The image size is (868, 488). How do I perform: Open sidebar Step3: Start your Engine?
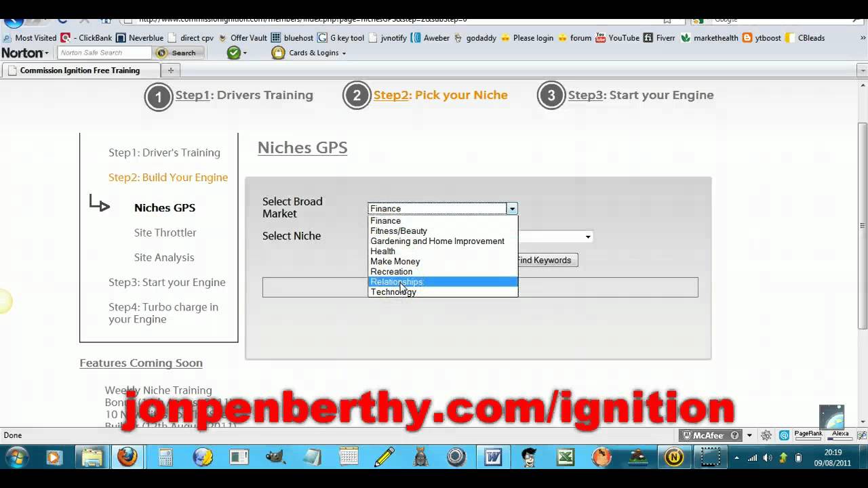point(167,283)
